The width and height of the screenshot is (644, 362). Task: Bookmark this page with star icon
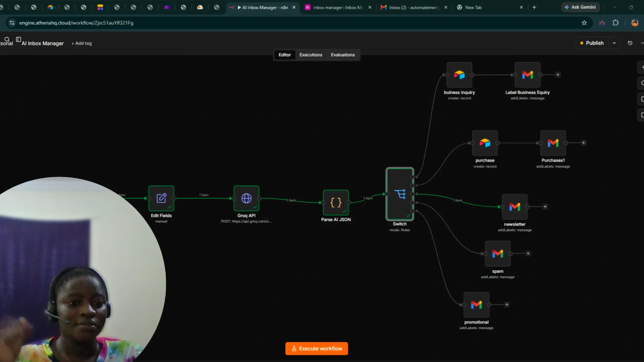pyautogui.click(x=584, y=23)
